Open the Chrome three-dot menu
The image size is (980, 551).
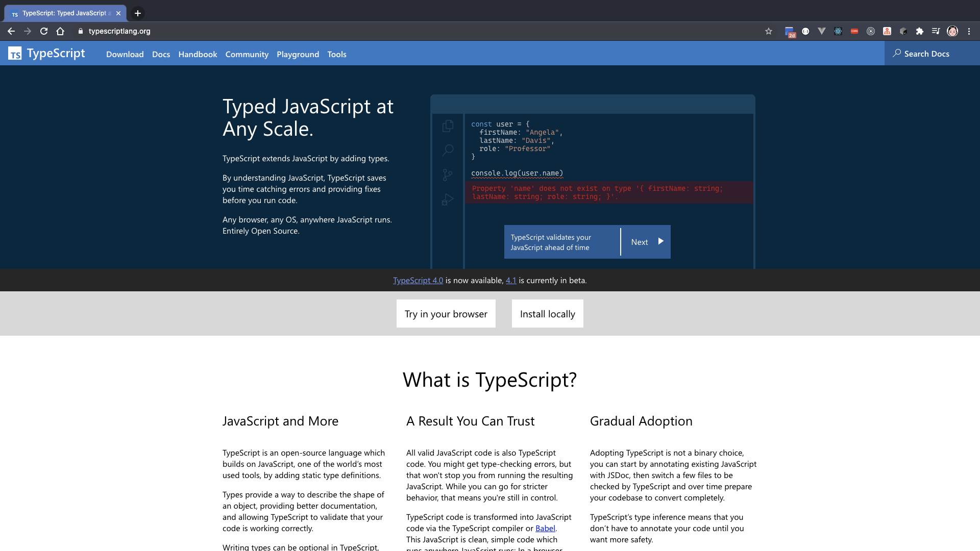point(969,31)
